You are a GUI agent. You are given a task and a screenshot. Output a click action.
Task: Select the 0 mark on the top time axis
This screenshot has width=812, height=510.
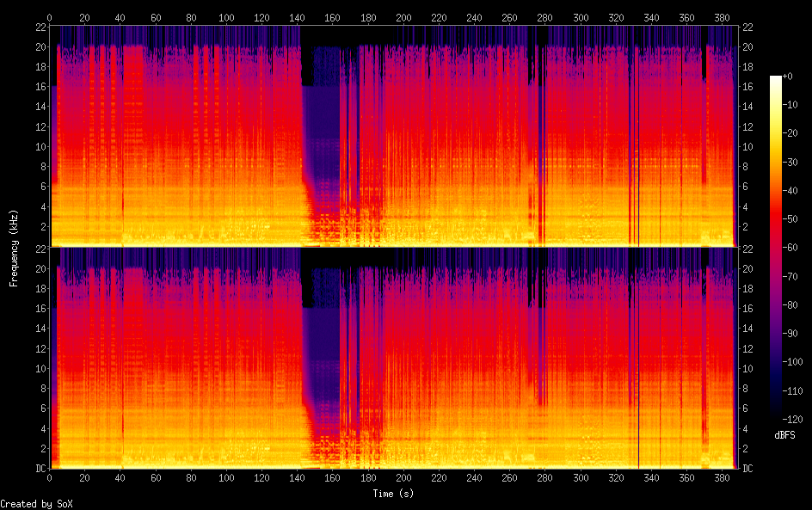50,17
